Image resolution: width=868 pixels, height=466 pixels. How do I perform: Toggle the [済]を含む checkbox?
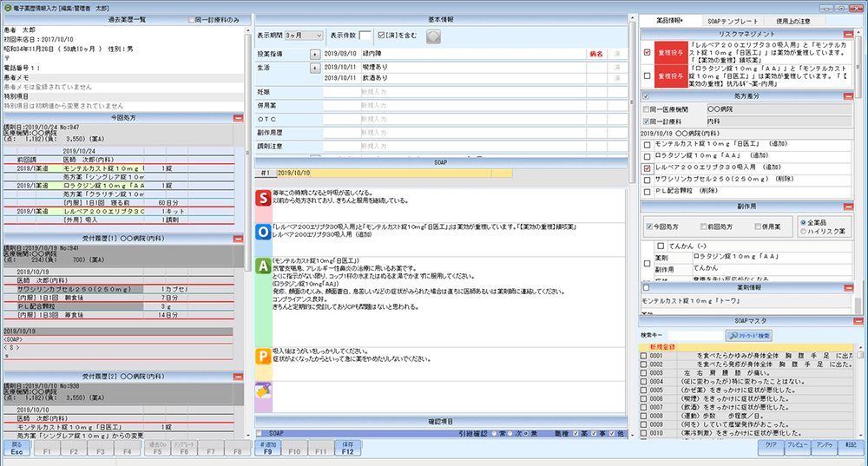382,36
